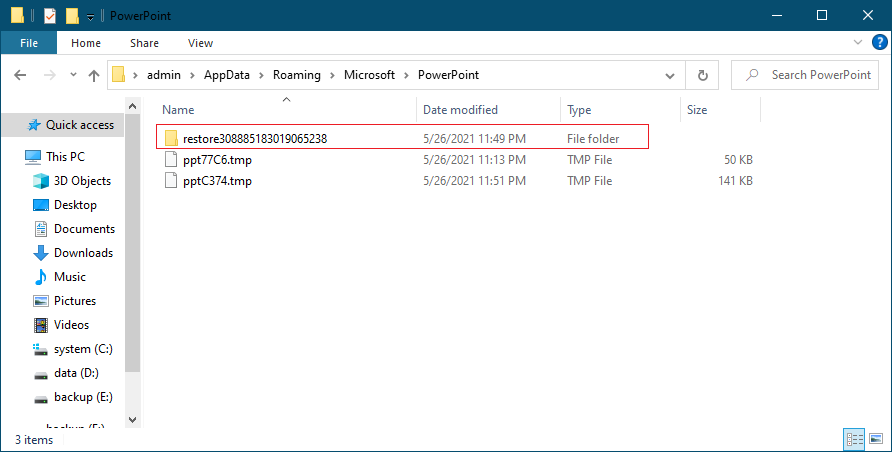Click the New folder quick access icon
The width and height of the screenshot is (892, 452).
click(72, 16)
